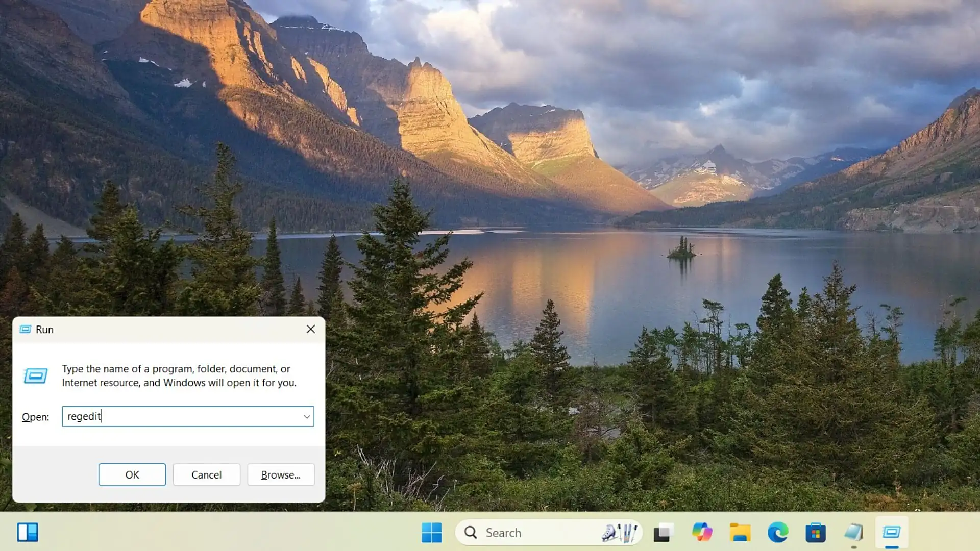Open Microsoft Store from the taskbar
Screen dimensions: 980x551
point(816,533)
